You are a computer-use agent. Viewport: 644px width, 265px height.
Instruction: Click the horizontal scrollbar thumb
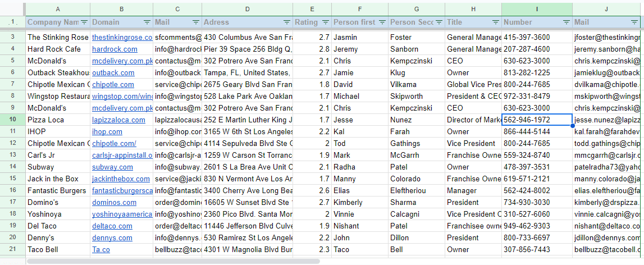tap(173, 261)
